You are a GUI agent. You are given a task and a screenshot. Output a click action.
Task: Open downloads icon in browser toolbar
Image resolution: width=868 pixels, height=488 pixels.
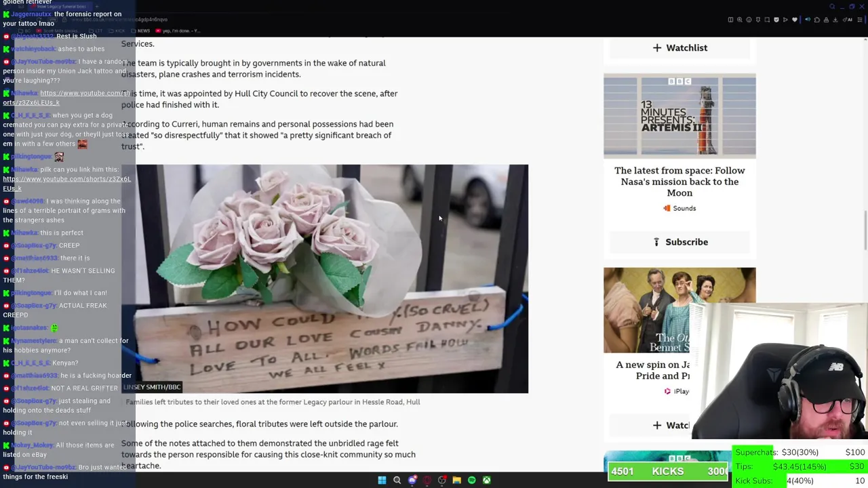(835, 20)
